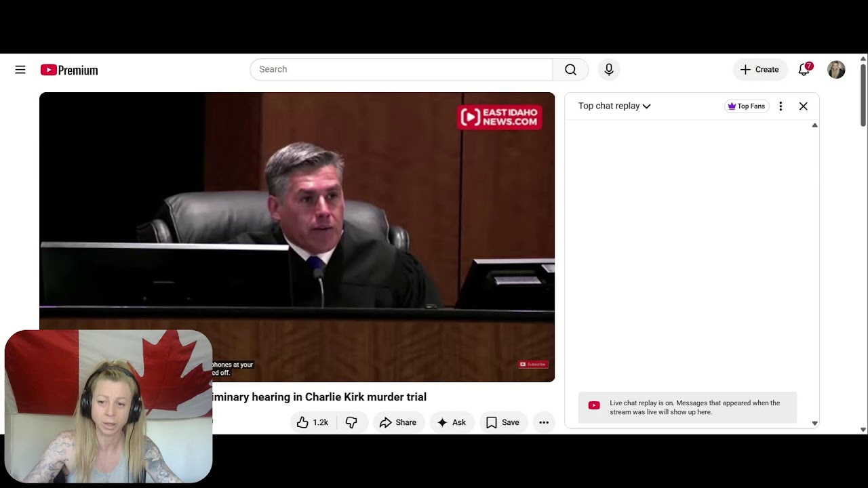Open more actions ellipsis under video

tap(544, 422)
